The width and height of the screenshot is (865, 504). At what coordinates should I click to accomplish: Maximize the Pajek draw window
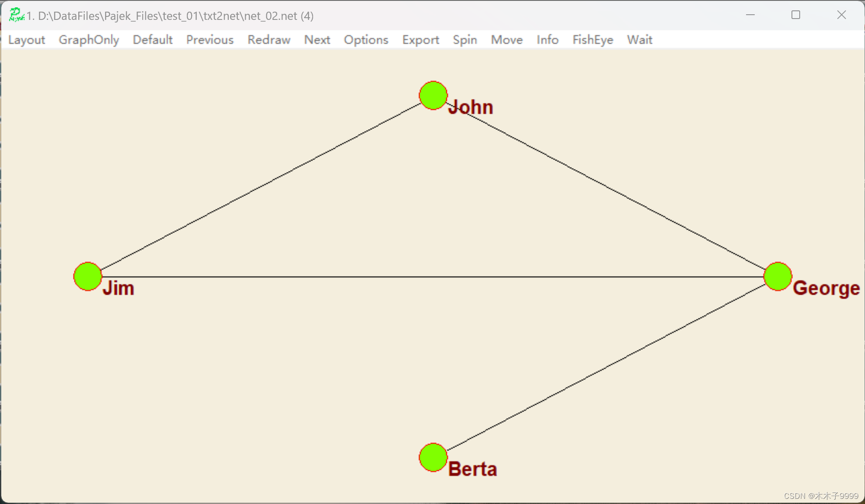tap(796, 15)
